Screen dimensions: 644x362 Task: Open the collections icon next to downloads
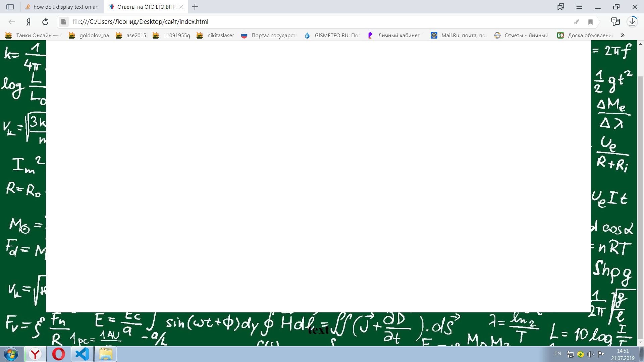coord(615,22)
